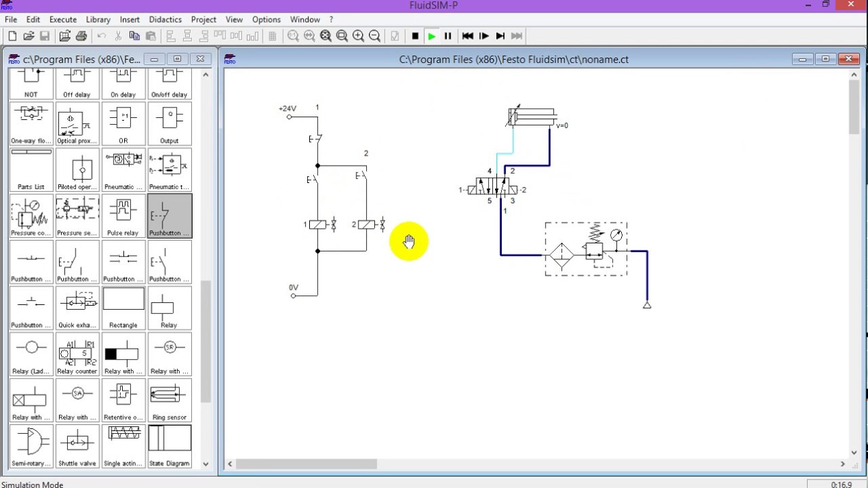Pick the NOT component in the library

[31, 83]
